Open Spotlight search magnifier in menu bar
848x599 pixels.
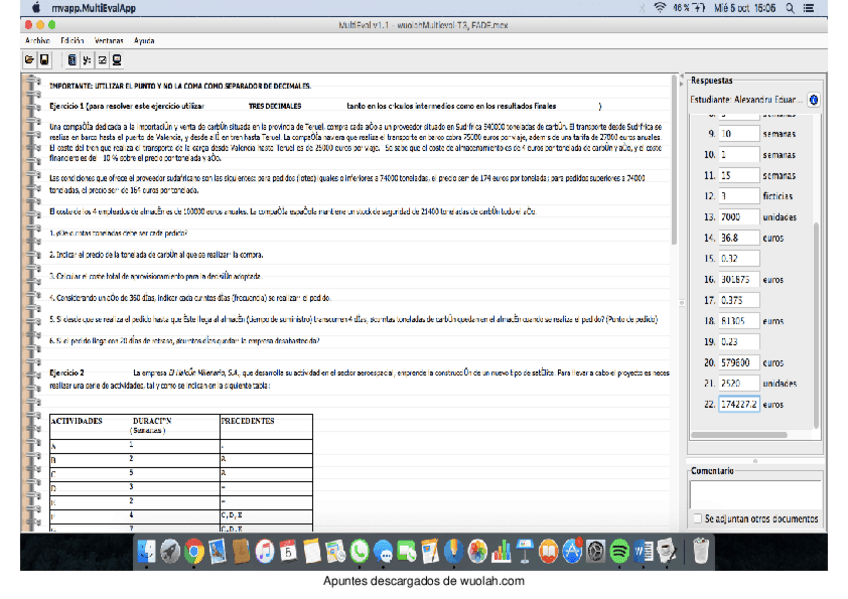click(790, 8)
